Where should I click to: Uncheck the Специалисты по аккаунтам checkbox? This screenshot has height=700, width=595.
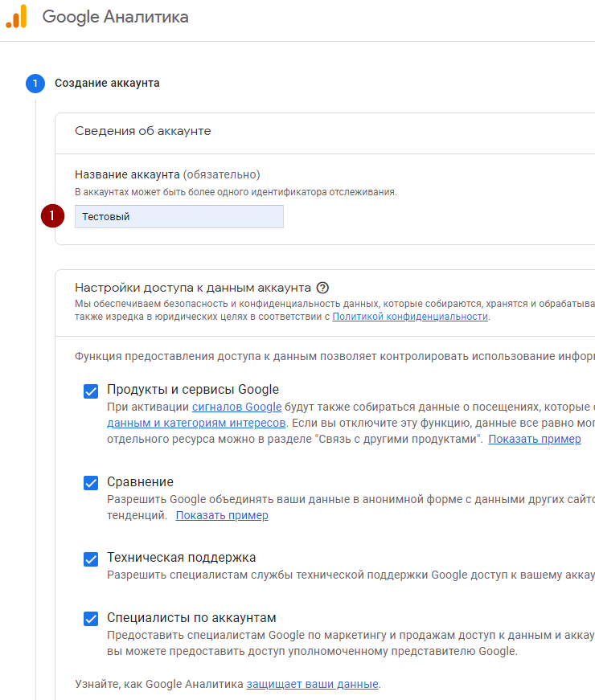tap(91, 619)
